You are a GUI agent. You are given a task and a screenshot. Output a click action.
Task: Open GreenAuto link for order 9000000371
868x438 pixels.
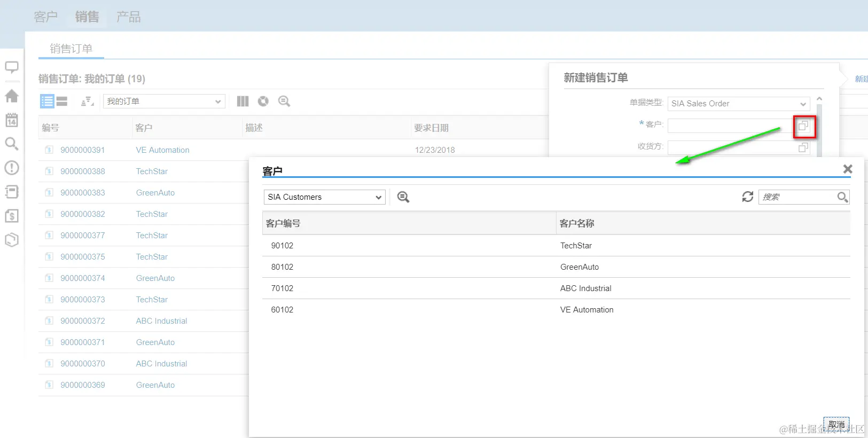coord(155,342)
